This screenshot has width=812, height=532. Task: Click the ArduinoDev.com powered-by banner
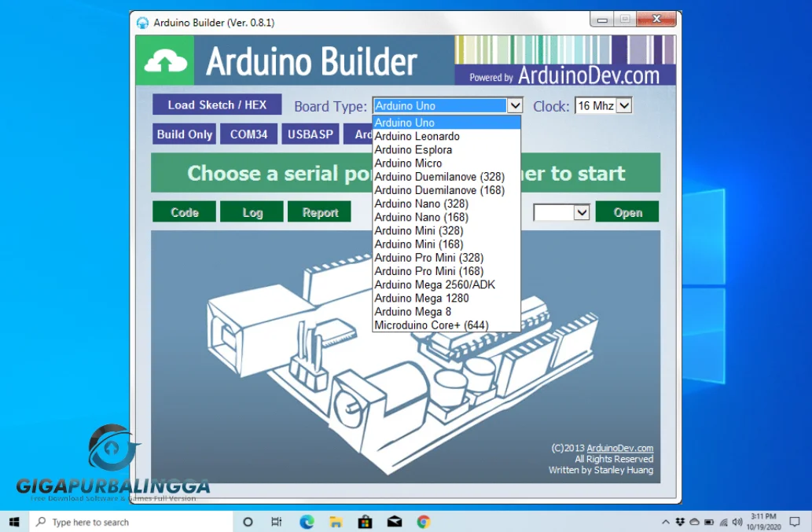(565, 75)
